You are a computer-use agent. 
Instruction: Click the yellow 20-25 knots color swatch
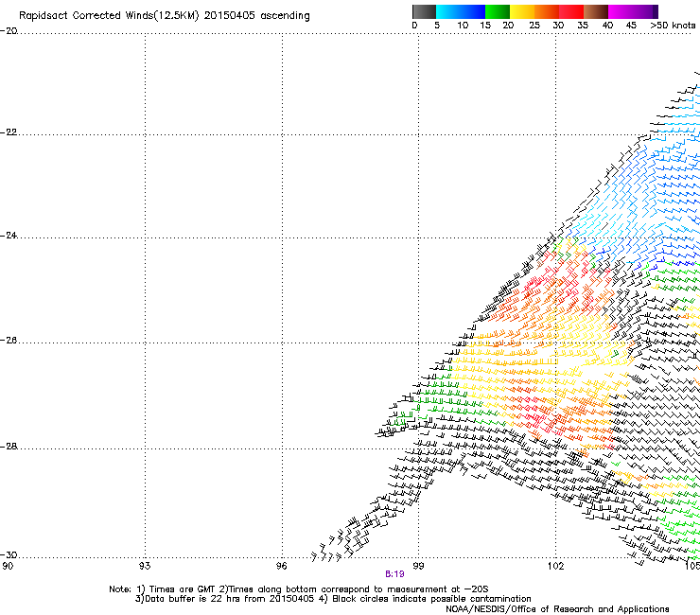(x=522, y=11)
